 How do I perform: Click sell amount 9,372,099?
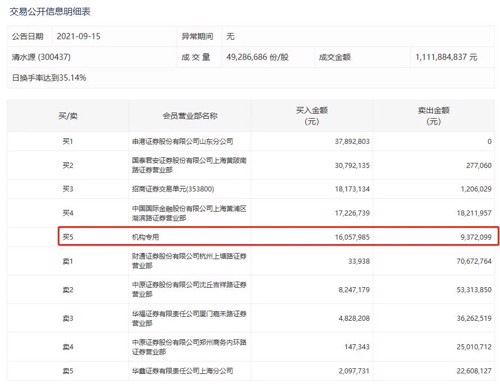(x=476, y=237)
